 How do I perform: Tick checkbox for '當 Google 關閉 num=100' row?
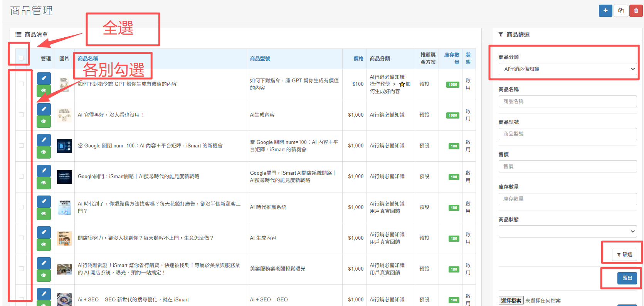(21, 145)
